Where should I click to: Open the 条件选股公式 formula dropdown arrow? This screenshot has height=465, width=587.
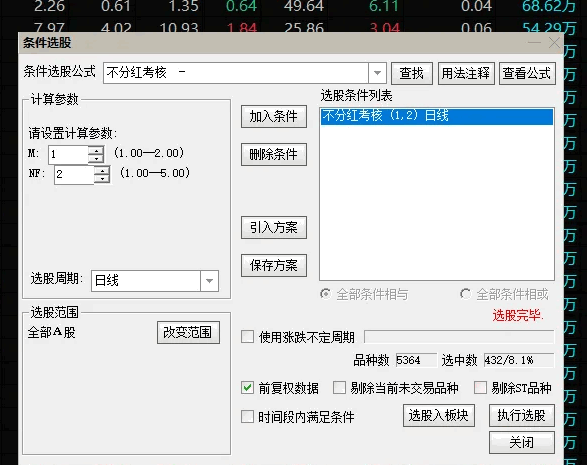click(377, 73)
